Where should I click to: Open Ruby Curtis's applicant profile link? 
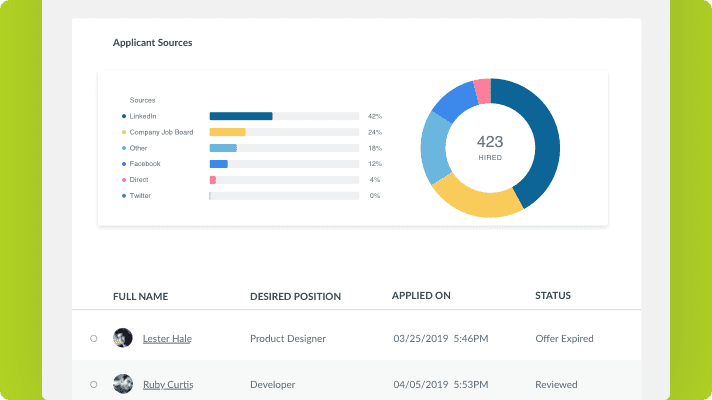(168, 385)
